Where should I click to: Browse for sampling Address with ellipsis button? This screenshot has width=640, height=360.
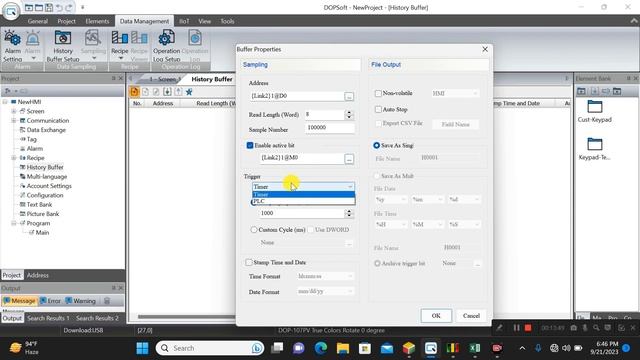[349, 96]
